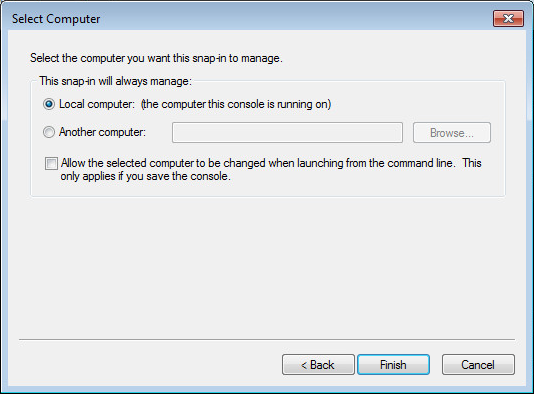Click '(the computer this console is running on)' text

236,104
